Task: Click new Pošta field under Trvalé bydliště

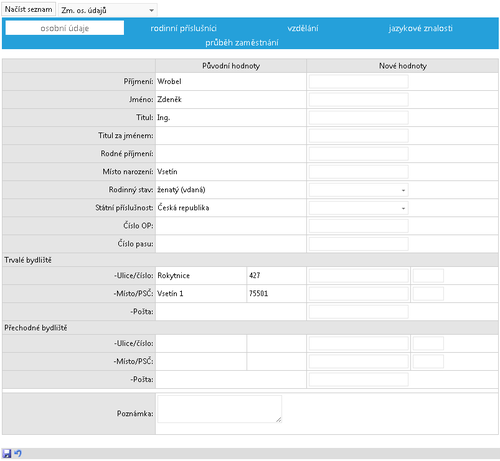Action: click(358, 312)
